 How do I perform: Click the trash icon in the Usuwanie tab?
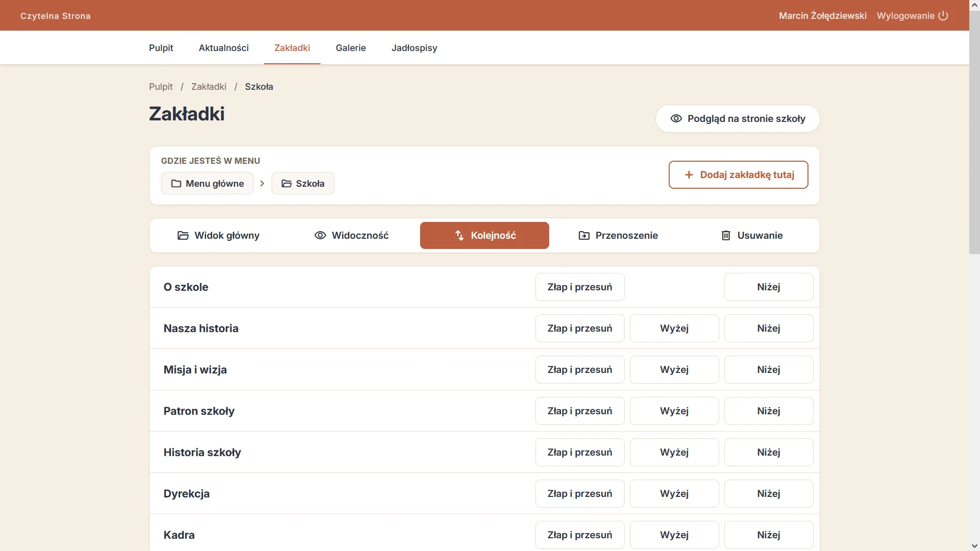tap(726, 235)
